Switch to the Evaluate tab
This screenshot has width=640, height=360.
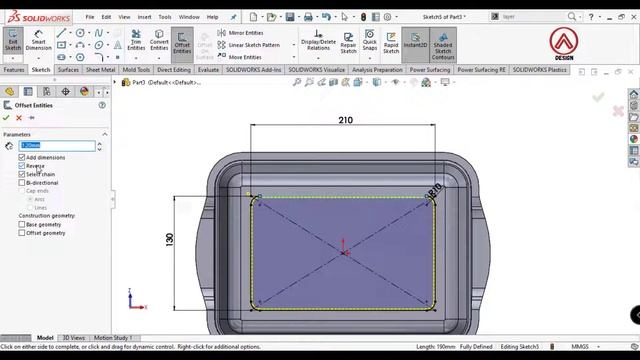[208, 70]
